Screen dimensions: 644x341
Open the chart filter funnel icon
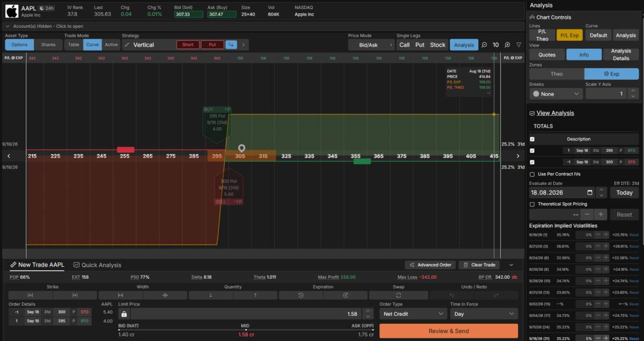518,45
